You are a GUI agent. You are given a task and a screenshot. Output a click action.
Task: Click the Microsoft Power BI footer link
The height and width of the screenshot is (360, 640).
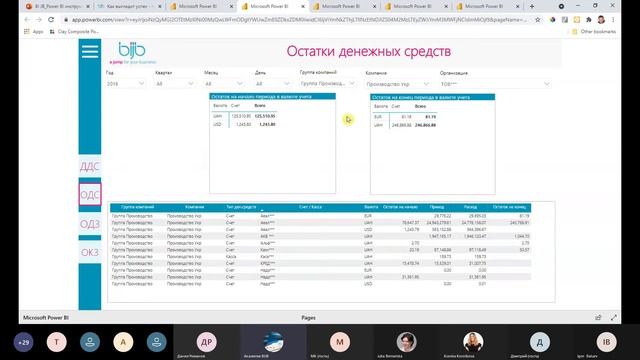point(46,318)
